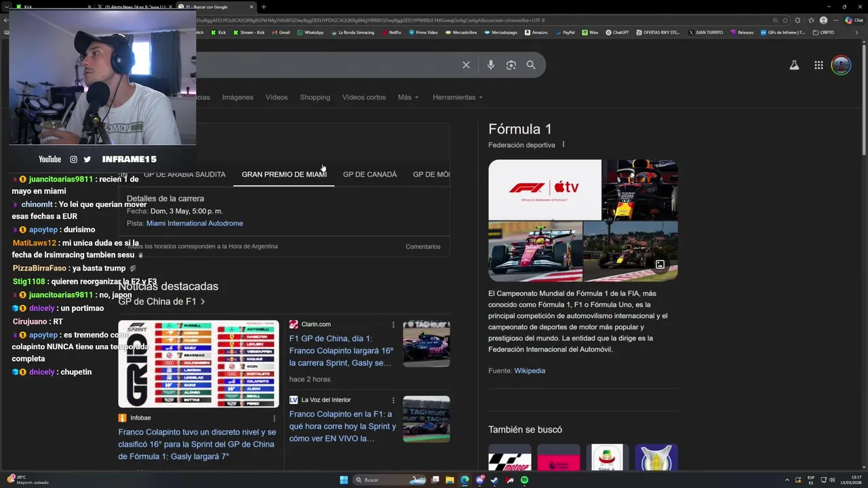The image size is (868, 488).
Task: Open the Google apps grid
Action: click(x=818, y=65)
